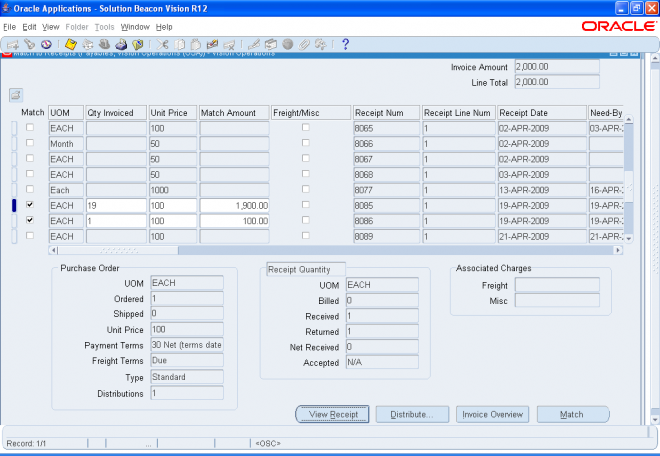Open the Window menu
Viewport: 660px width, 456px height.
pyautogui.click(x=135, y=27)
